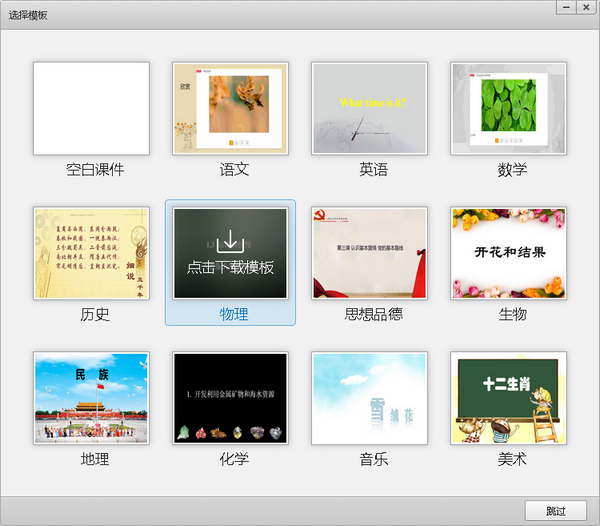Click the download arrow icon on 物理 template

click(230, 241)
